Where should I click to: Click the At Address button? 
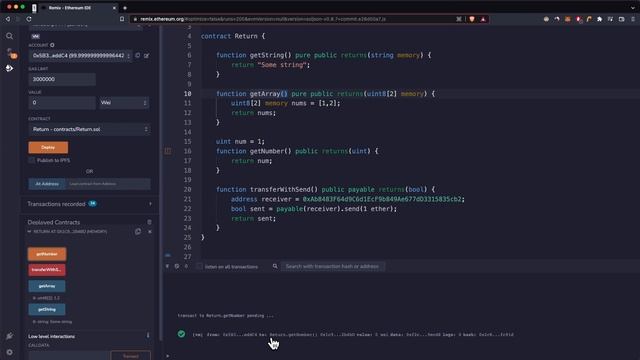coord(47,184)
